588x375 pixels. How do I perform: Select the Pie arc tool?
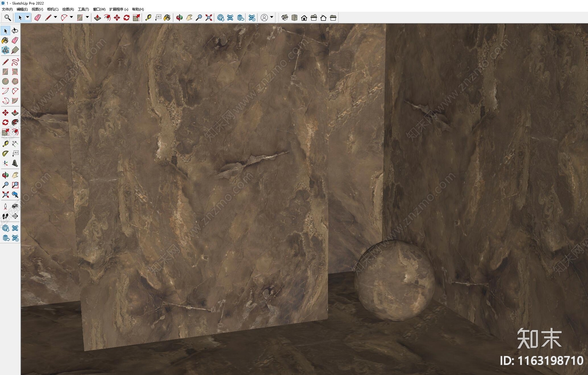15,101
